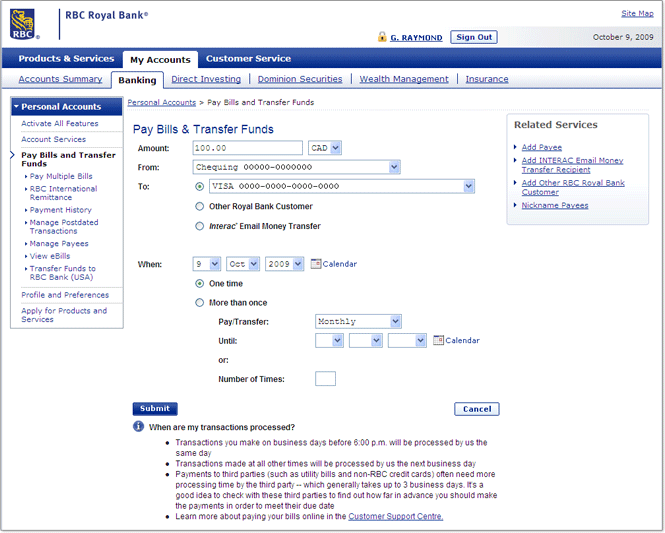The width and height of the screenshot is (665, 533).
Task: Open Apply for Products and Services
Action: [64, 315]
